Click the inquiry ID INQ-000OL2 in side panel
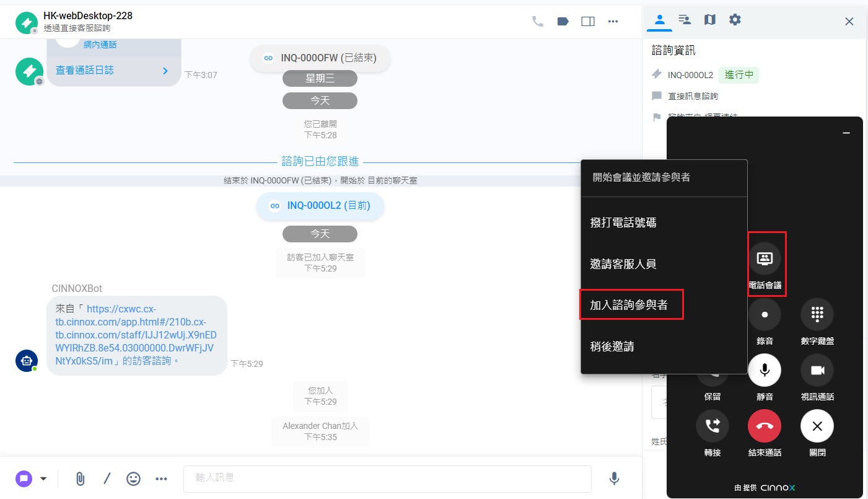The width and height of the screenshot is (868, 499). (x=690, y=75)
